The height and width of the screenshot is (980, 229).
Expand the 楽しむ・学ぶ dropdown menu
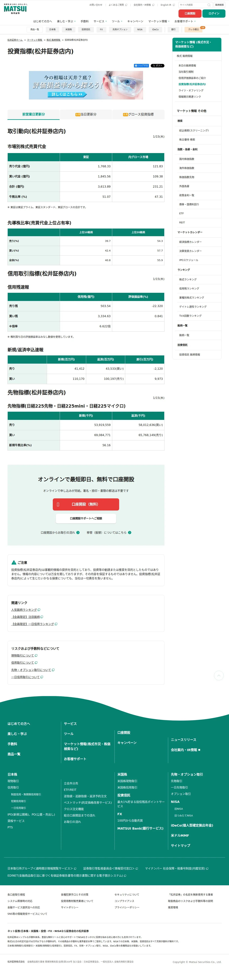click(66, 21)
